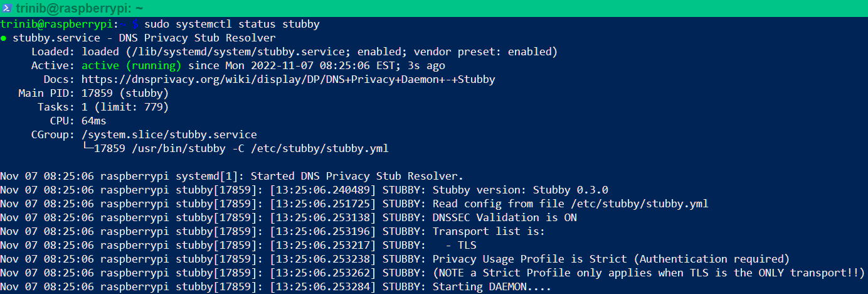Click the window title trinib@raspberrypi
Viewport: 868px width, 294px height.
[73, 8]
